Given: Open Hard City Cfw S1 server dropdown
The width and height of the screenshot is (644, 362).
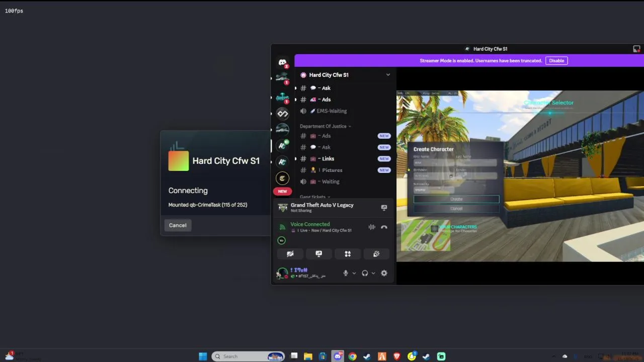Looking at the screenshot, I should click(x=388, y=75).
